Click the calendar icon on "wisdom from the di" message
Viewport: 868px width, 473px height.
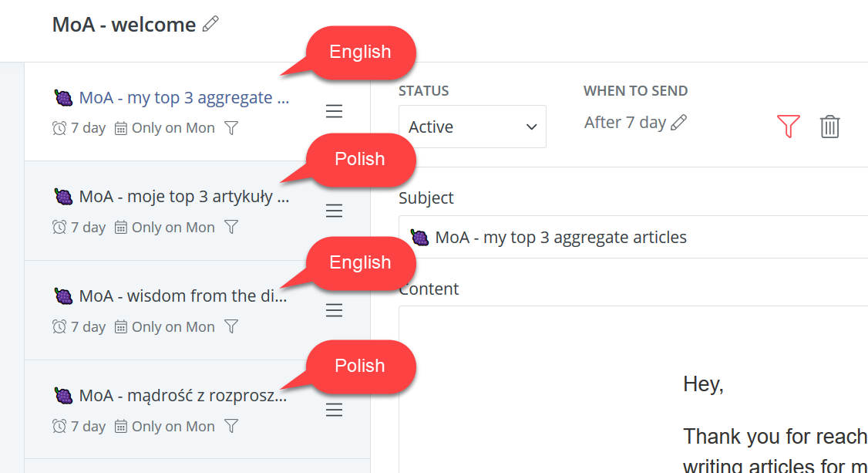point(120,326)
